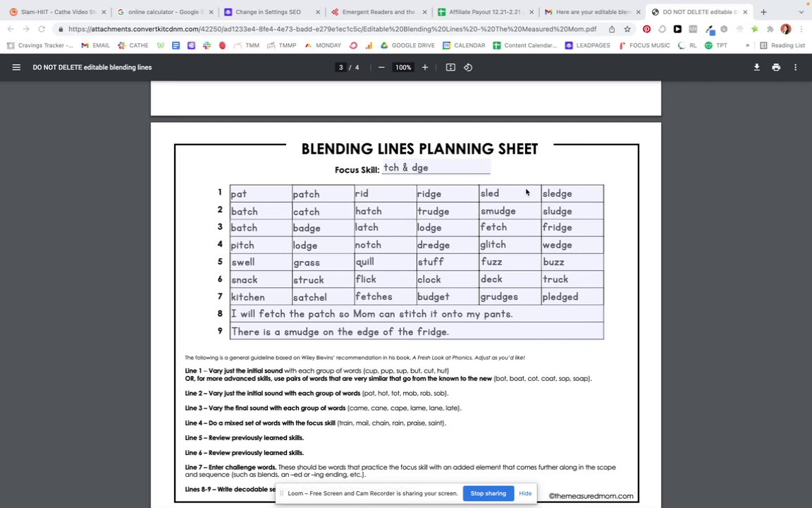This screenshot has height=508, width=812.
Task: Open a new browser tab
Action: click(x=763, y=12)
